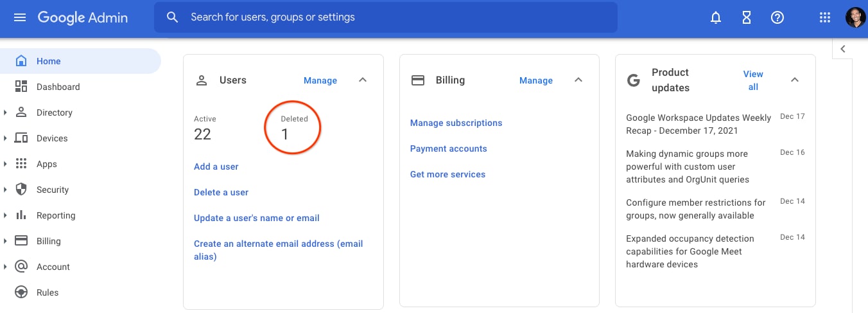Open the hourglass tasks icon

pyautogui.click(x=747, y=17)
